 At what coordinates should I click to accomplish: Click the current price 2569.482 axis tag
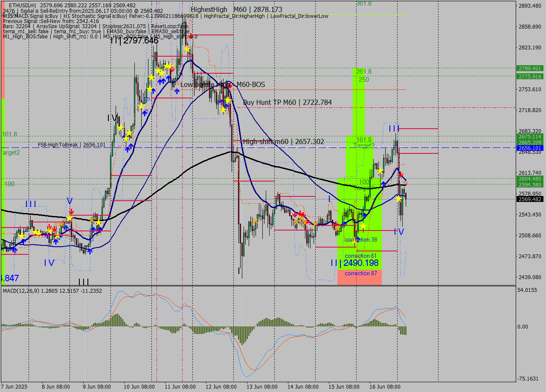[529, 199]
